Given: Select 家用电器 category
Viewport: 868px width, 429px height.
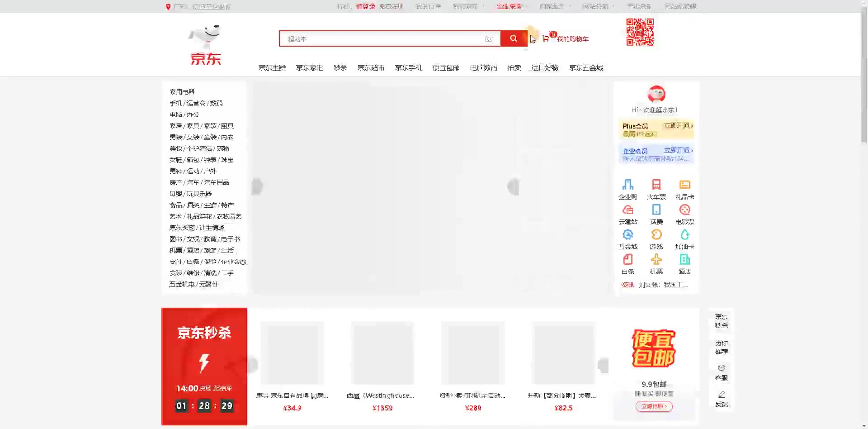Looking at the screenshot, I should coord(182,92).
